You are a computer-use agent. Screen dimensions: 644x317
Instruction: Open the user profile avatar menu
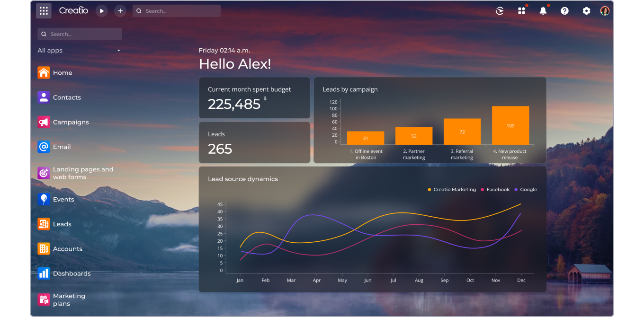tap(605, 11)
